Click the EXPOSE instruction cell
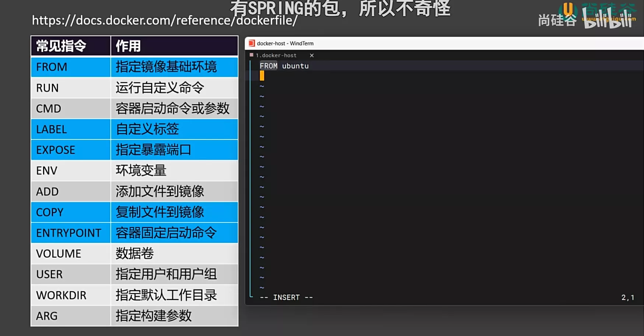The height and width of the screenshot is (336, 644). pos(71,150)
